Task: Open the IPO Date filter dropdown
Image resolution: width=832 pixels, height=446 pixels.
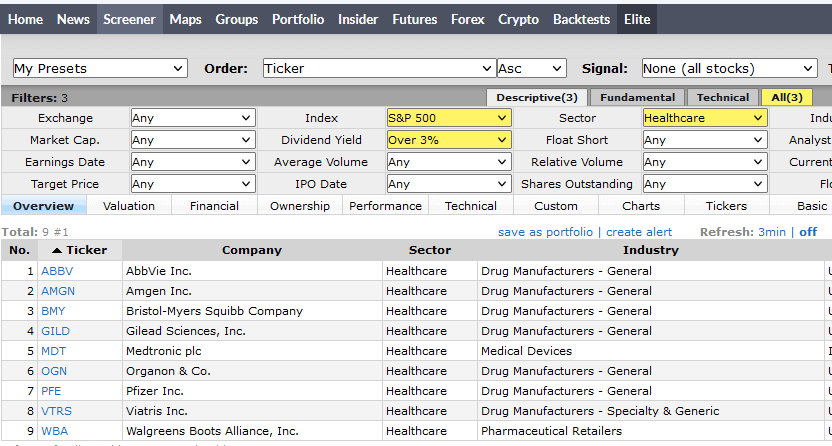Action: [449, 184]
